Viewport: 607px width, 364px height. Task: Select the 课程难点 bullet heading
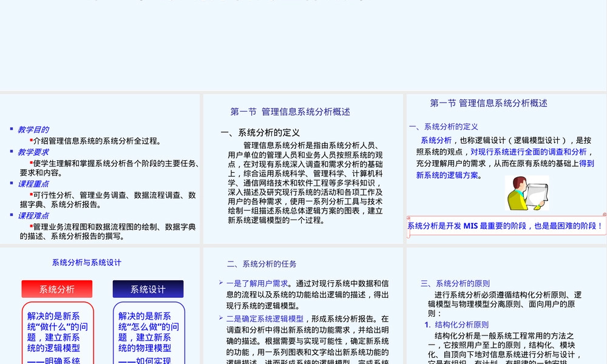click(33, 215)
